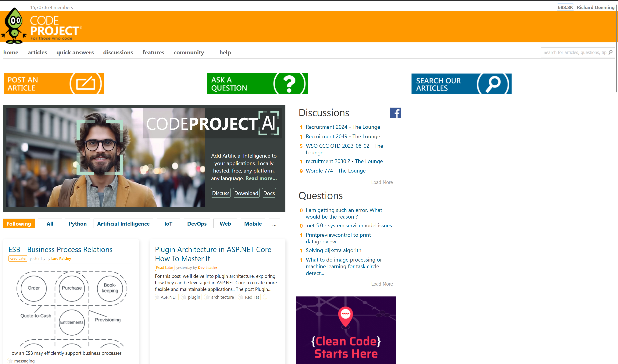Screen dimensions: 618x364
Task: Select the Python filter tab
Action: point(77,223)
